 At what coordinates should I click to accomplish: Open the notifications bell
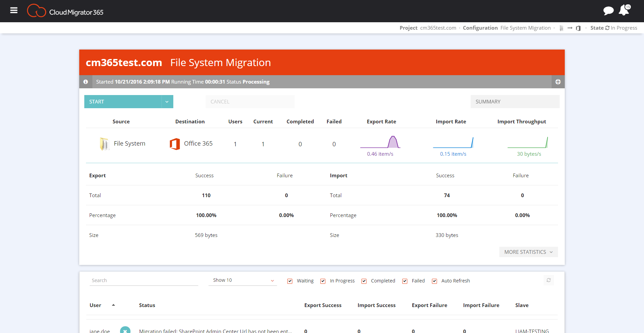623,10
